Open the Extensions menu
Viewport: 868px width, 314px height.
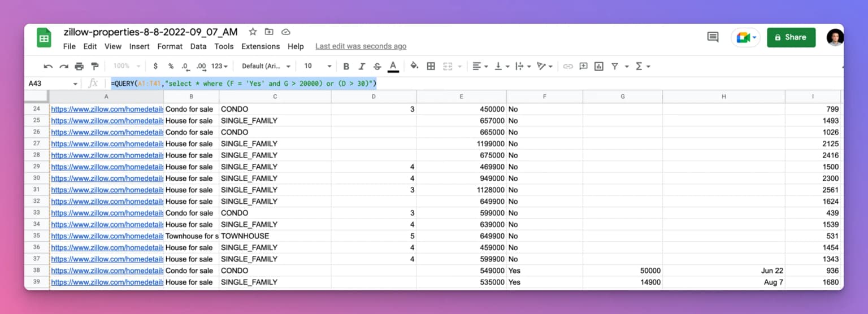261,46
